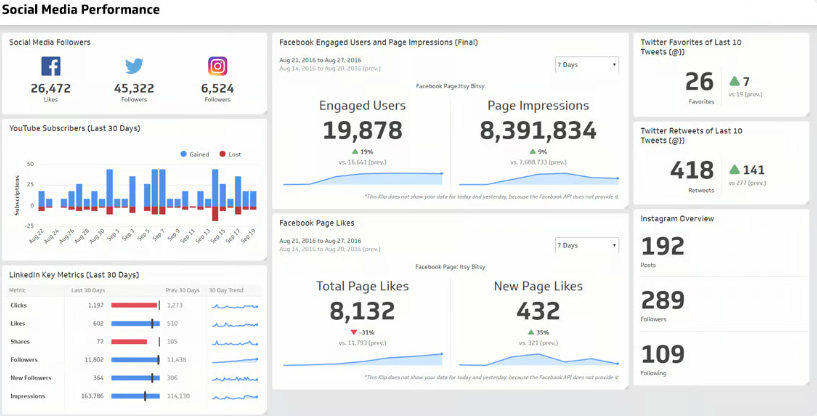Click the Aug 22 axis label
Viewport: 817px width, 416px height.
point(37,237)
